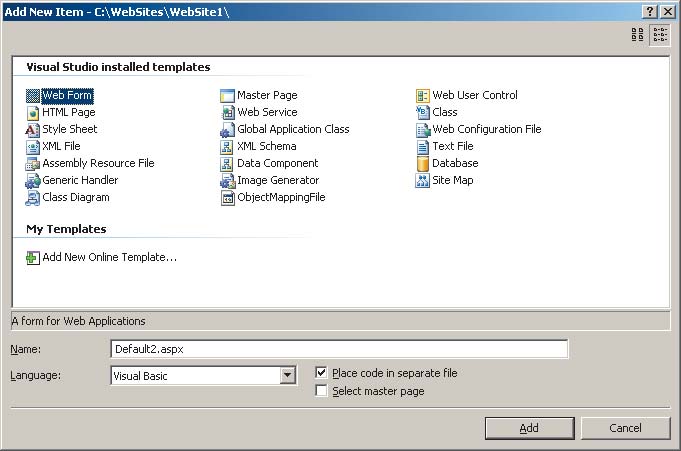Enable Select master page checkbox
681x451 pixels.
[x=321, y=391]
